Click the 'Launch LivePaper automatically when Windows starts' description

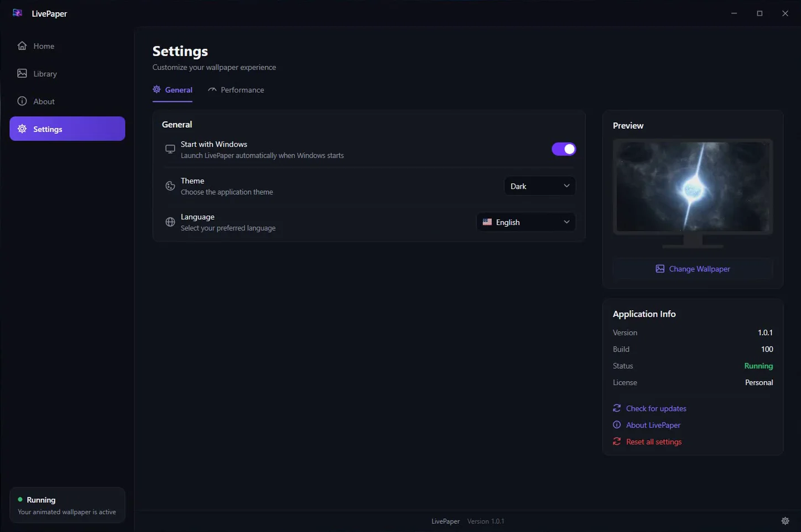(x=262, y=155)
